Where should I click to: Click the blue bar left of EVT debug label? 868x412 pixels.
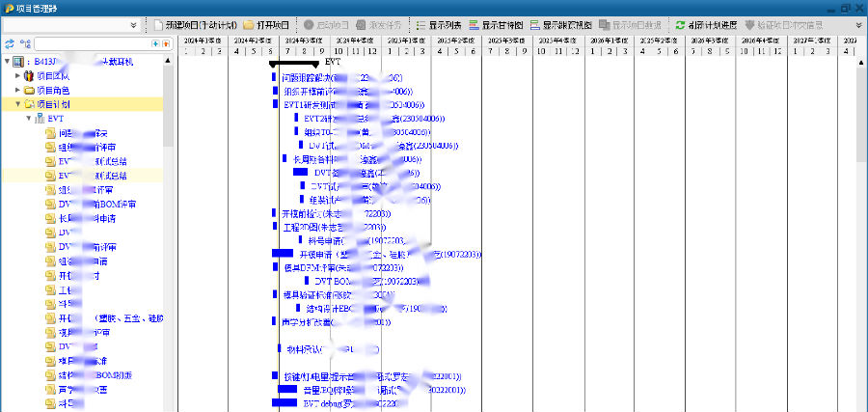point(285,402)
